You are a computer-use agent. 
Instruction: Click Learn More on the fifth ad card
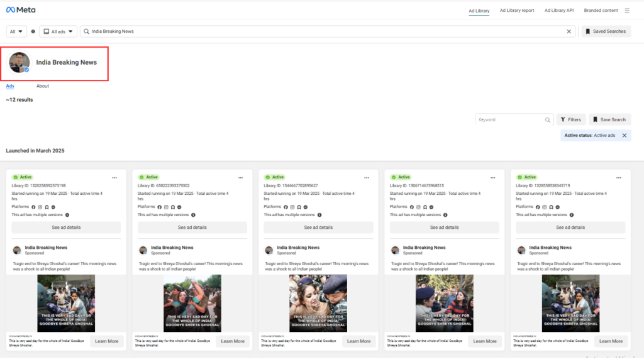click(x=611, y=341)
